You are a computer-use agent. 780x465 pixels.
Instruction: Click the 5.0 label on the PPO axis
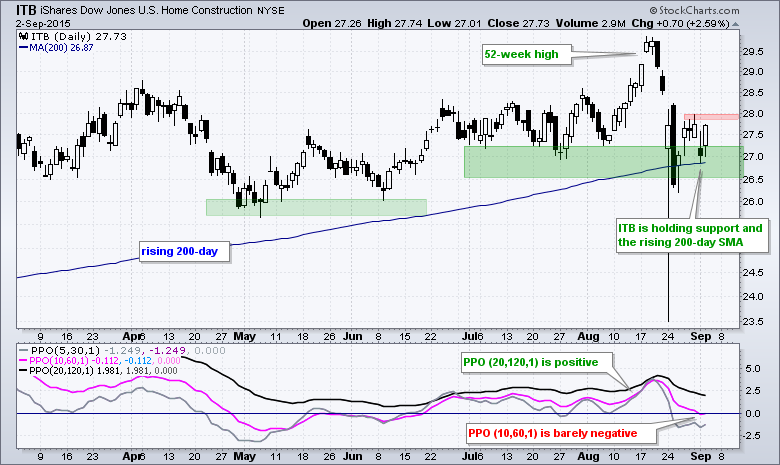(753, 369)
